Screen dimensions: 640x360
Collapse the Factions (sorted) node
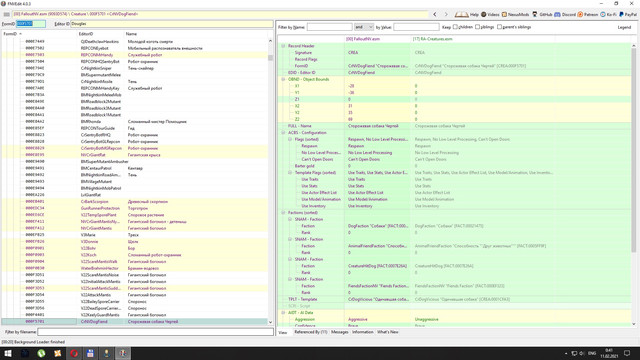click(283, 213)
